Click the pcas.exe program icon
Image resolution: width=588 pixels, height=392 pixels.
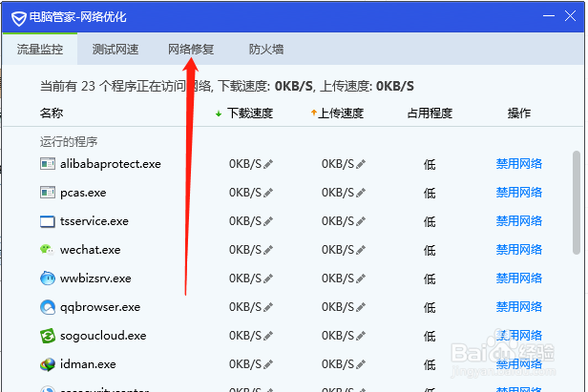[x=48, y=193]
